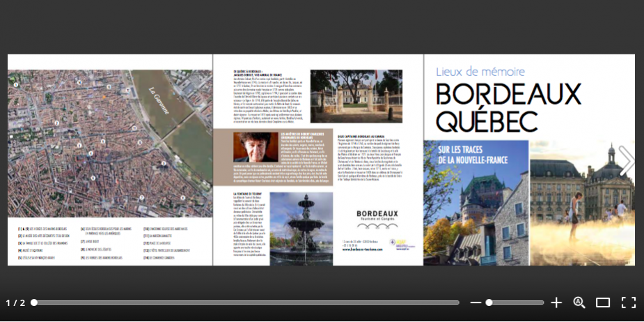Viewport: 644px width, 322px height.
Task: Click the page navigation slider handle
Action: (x=34, y=302)
